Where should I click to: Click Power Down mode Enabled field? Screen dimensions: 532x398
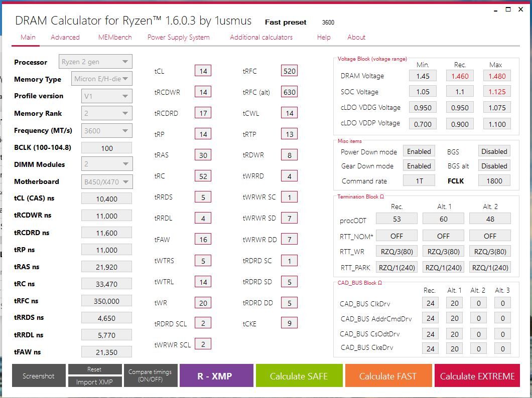pyautogui.click(x=419, y=151)
